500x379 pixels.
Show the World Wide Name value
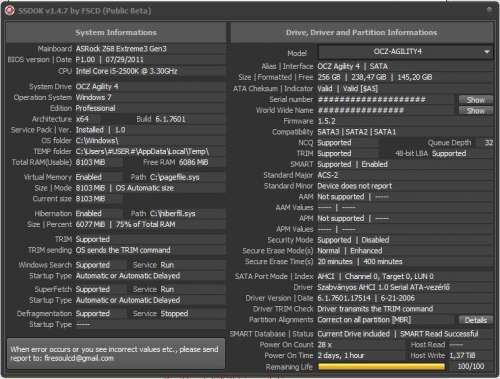475,110
